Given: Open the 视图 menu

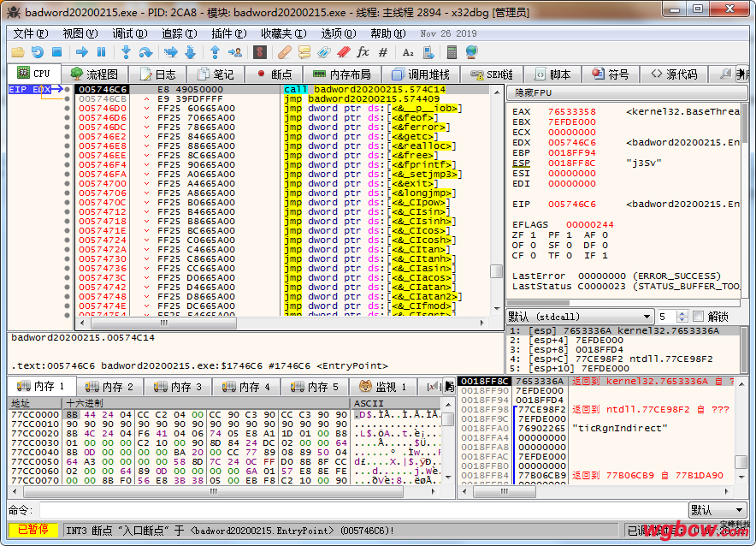Looking at the screenshot, I should point(80,33).
